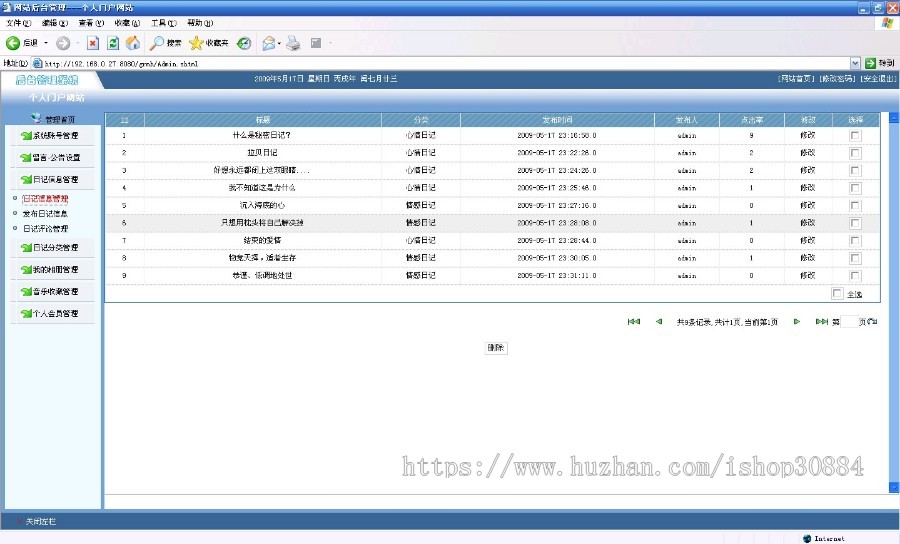Open the 文件(F) menu
This screenshot has width=900, height=544.
point(18,23)
